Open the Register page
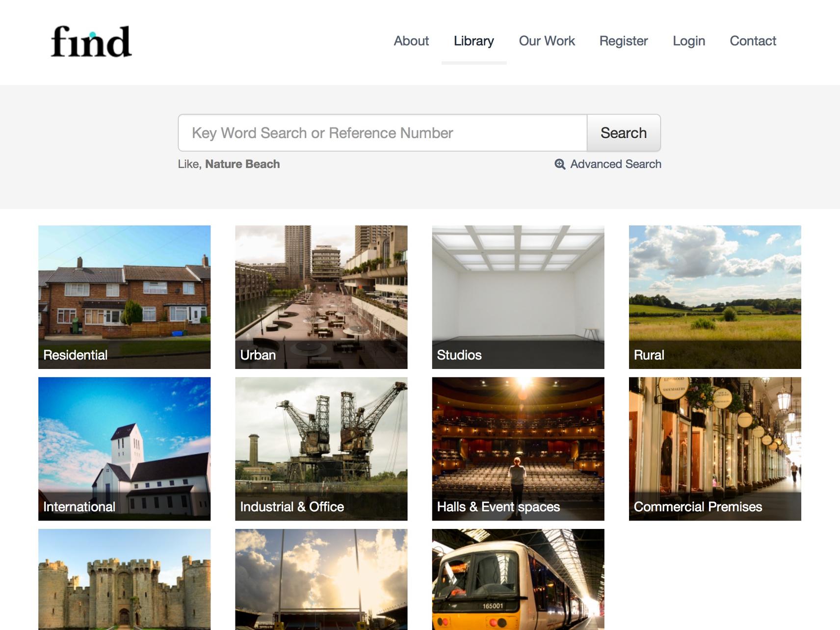The width and height of the screenshot is (840, 630). [624, 41]
